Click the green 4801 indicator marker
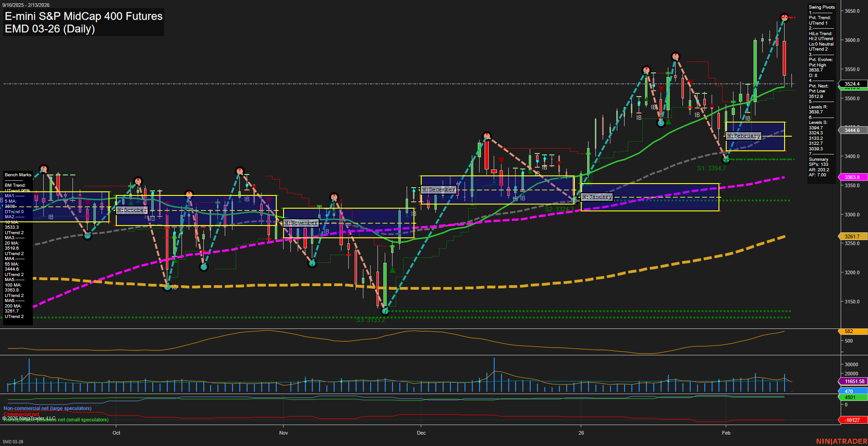 tap(851, 397)
